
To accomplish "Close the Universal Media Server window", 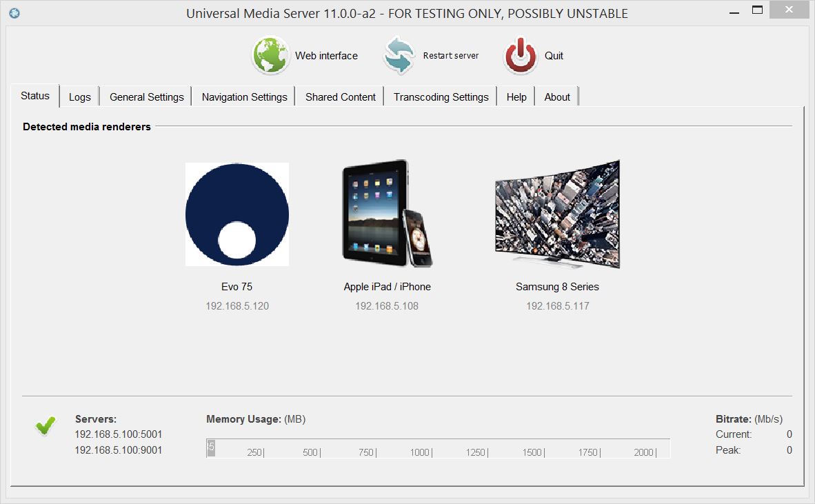I will [x=789, y=10].
